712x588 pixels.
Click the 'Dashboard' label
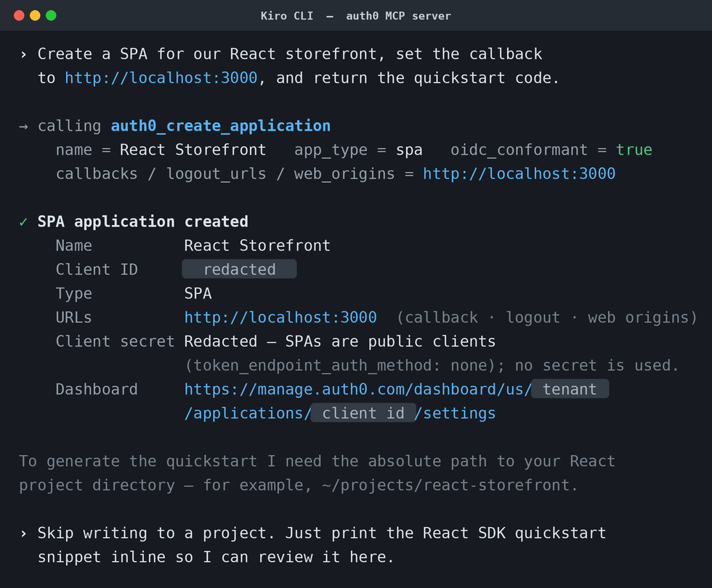(x=97, y=389)
